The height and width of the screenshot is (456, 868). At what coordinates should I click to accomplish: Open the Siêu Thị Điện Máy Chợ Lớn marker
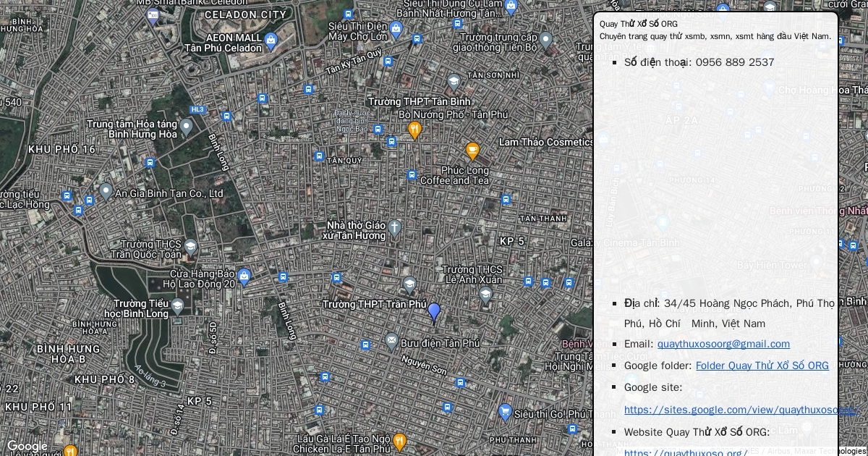pos(395,30)
